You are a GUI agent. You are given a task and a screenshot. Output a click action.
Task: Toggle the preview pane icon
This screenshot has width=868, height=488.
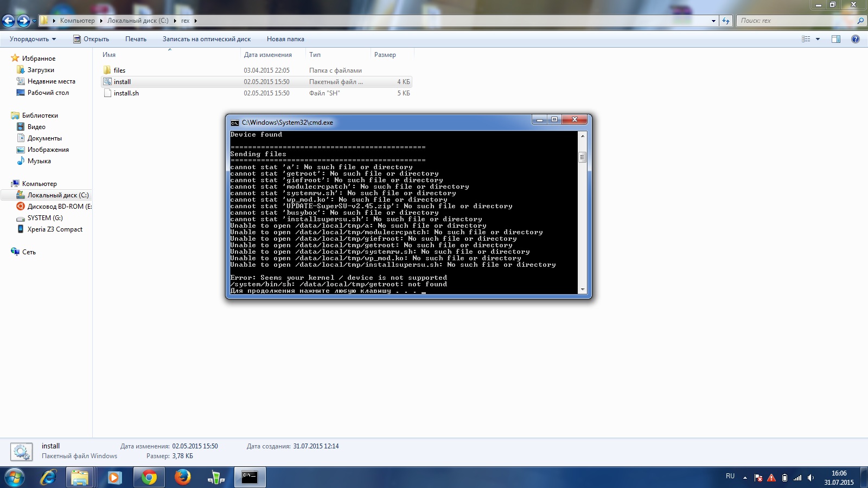(x=836, y=39)
